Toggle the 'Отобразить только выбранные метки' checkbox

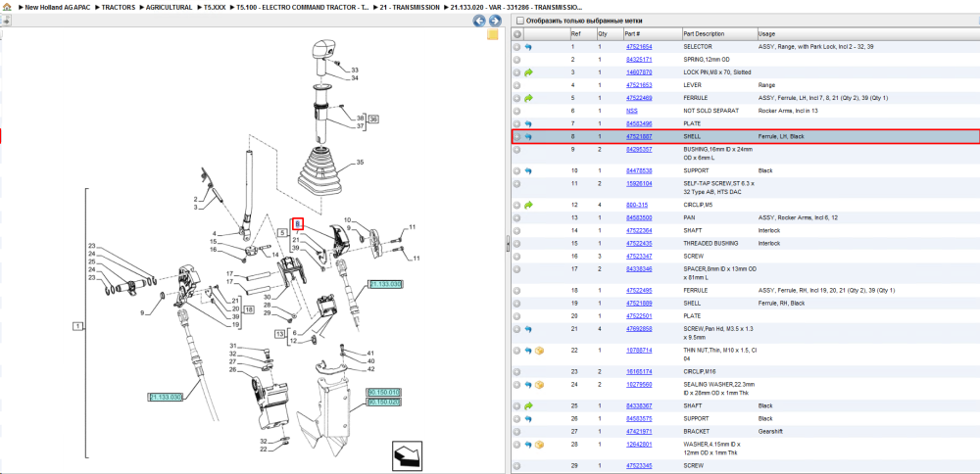tap(520, 21)
